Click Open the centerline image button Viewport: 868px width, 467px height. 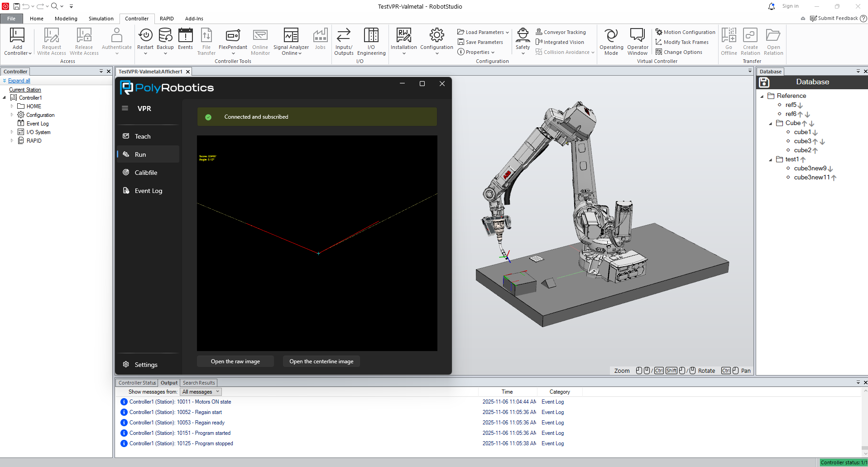point(321,361)
